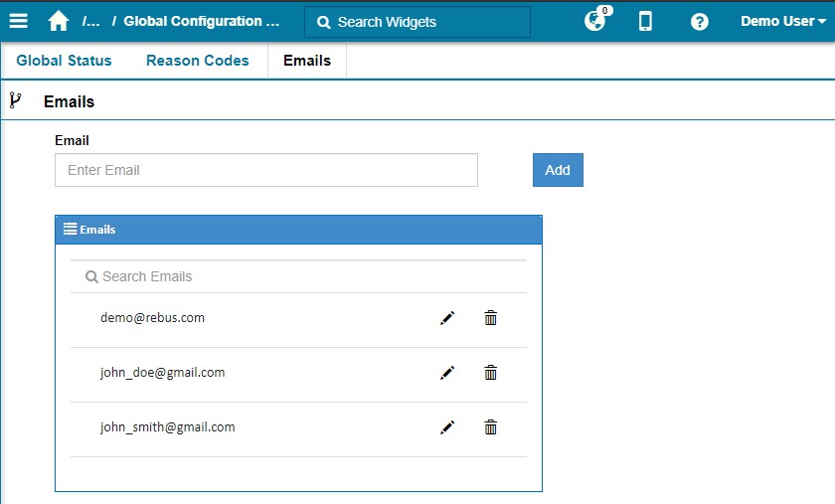
Task: Delete john_doe@gmail.com with trash icon
Action: click(490, 373)
